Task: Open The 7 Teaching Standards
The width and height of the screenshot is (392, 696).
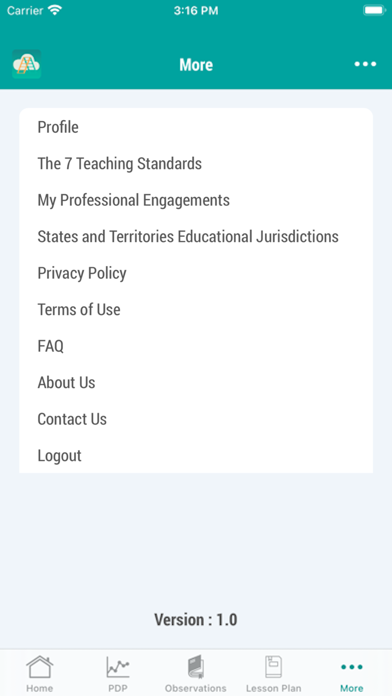Action: point(196,163)
